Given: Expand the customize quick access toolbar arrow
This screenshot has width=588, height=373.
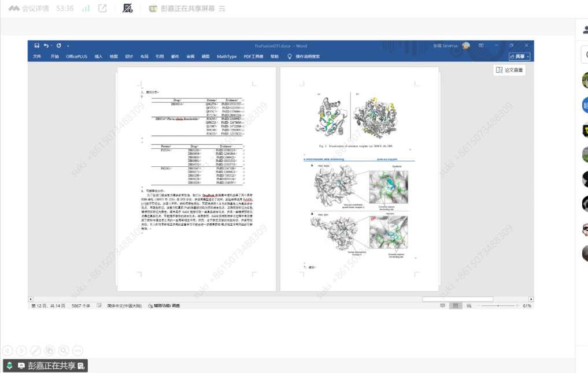Looking at the screenshot, I should [68, 46].
